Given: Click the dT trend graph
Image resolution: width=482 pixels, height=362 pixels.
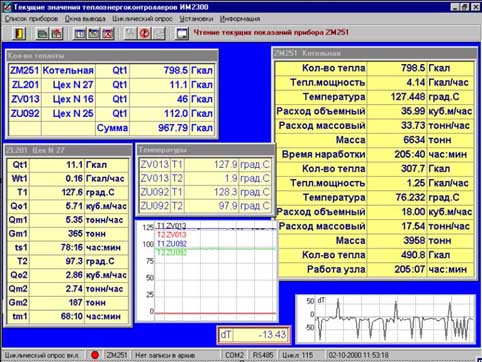Looking at the screenshot, I should pos(386,318).
